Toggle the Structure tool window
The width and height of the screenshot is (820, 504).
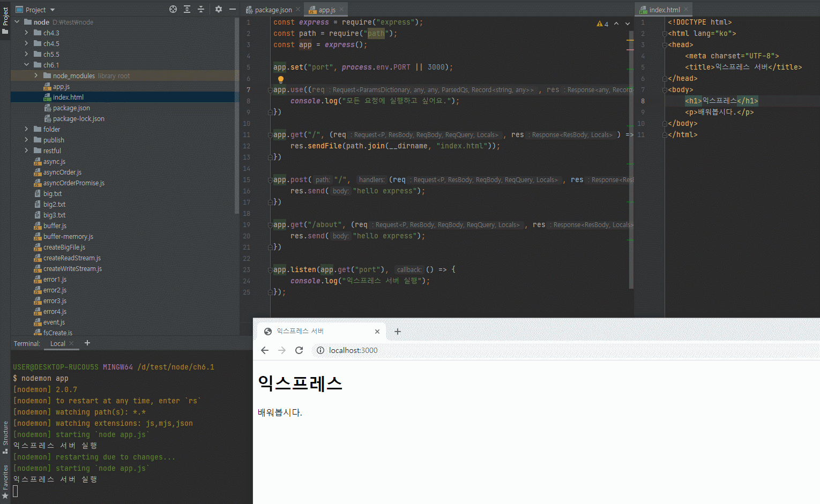point(5,435)
